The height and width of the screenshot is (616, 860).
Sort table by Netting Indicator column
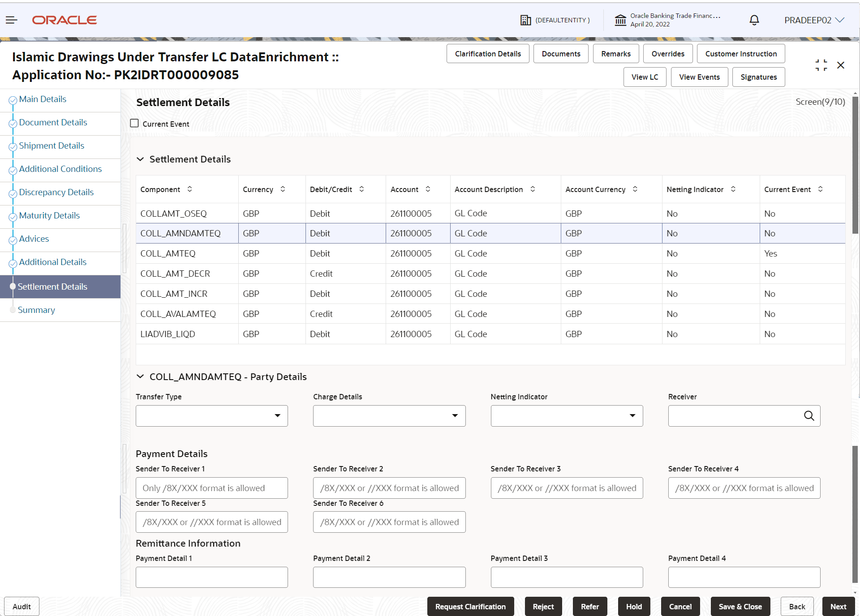(733, 189)
